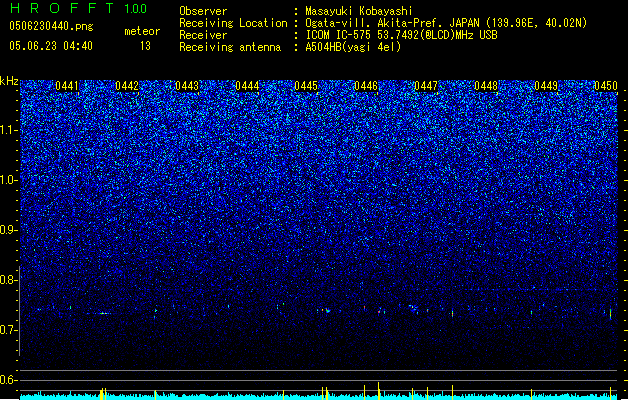The height and width of the screenshot is (400, 629).
Task: Click the meteor count value 13
Action: pyautogui.click(x=145, y=46)
